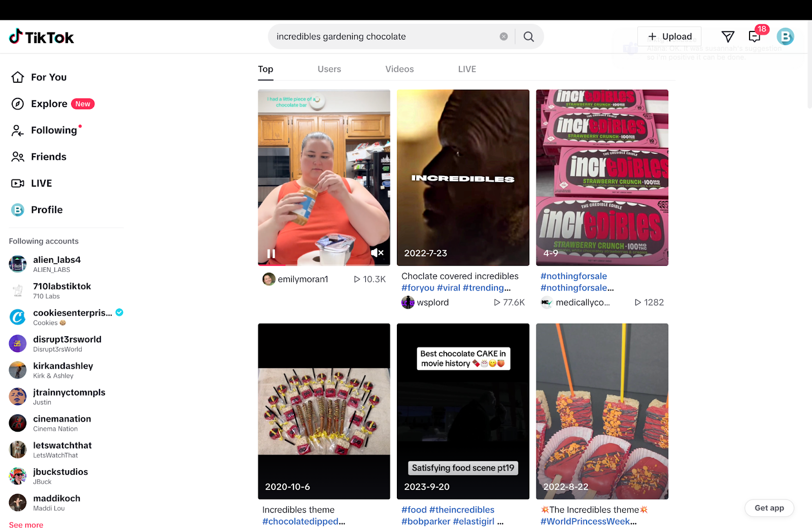Open wsplord username link
Viewport: 812px width, 528px height.
click(433, 302)
